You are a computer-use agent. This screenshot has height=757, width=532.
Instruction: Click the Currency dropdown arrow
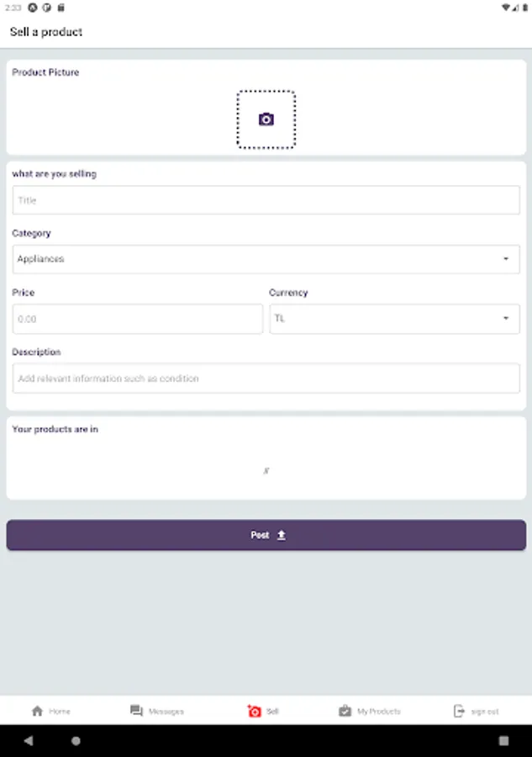[506, 319]
